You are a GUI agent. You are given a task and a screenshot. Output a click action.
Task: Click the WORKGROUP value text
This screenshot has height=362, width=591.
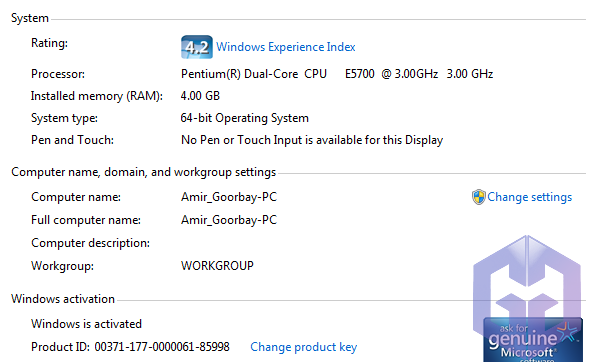[x=217, y=266]
